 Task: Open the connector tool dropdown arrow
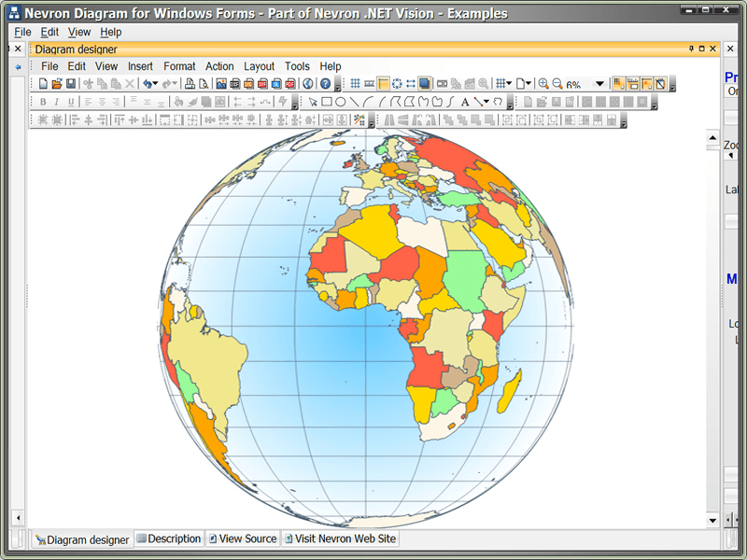(x=486, y=102)
